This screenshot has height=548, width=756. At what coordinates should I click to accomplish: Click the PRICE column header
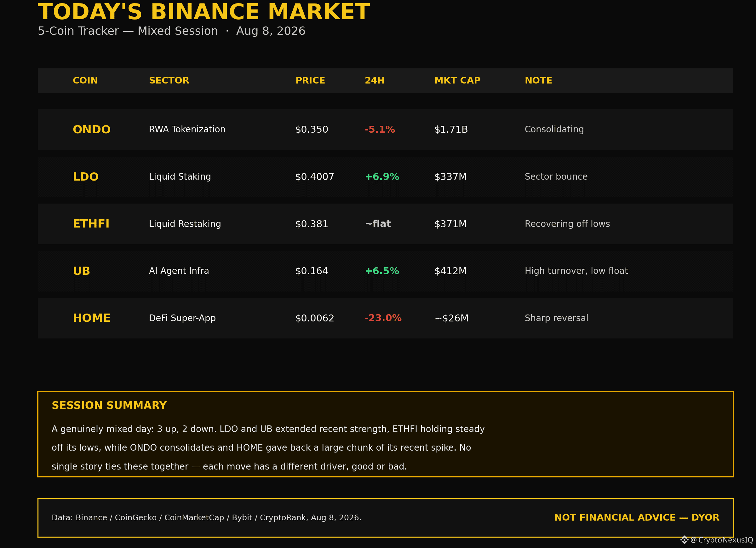click(x=310, y=81)
